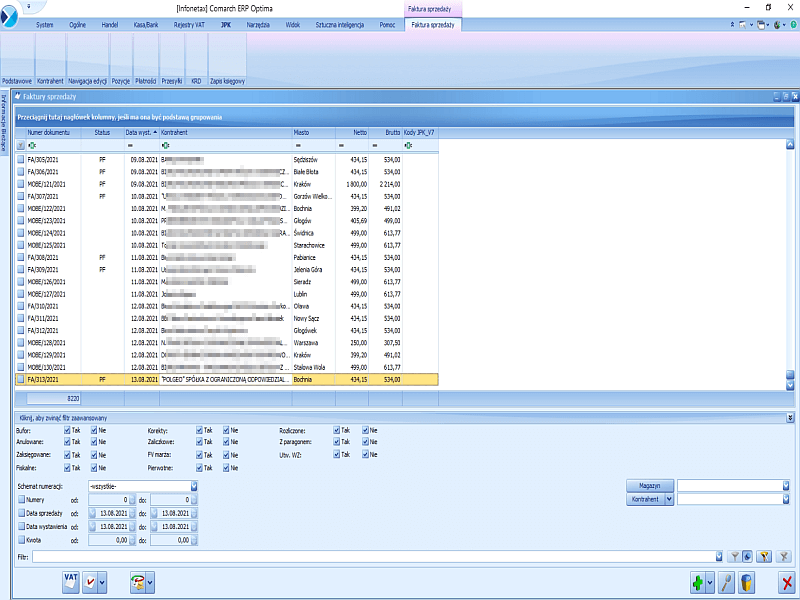Click the filter-row toggle icon under column headers
800x600 pixels.
click(20, 145)
